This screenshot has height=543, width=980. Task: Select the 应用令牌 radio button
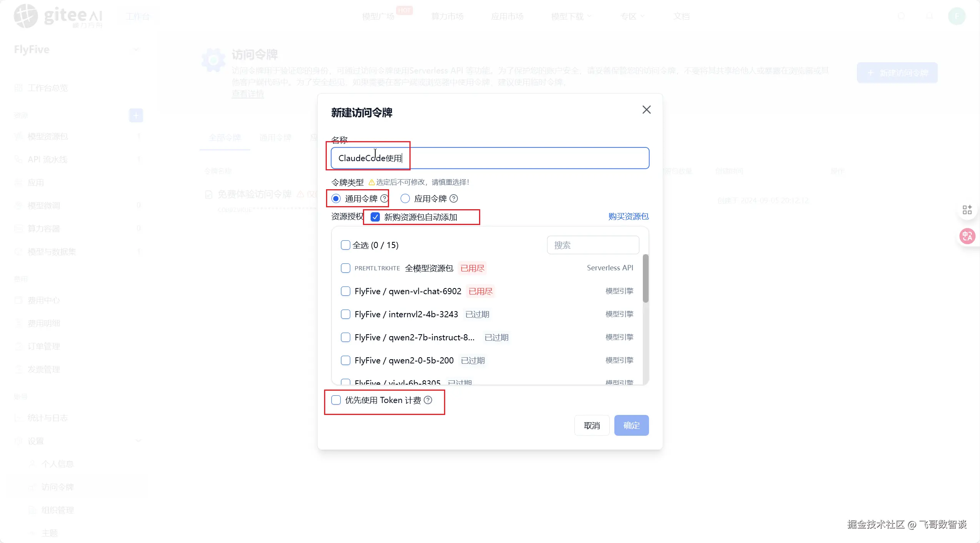click(405, 198)
